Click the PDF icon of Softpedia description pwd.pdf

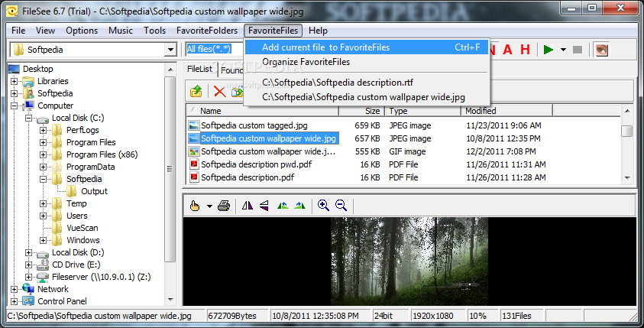193,164
